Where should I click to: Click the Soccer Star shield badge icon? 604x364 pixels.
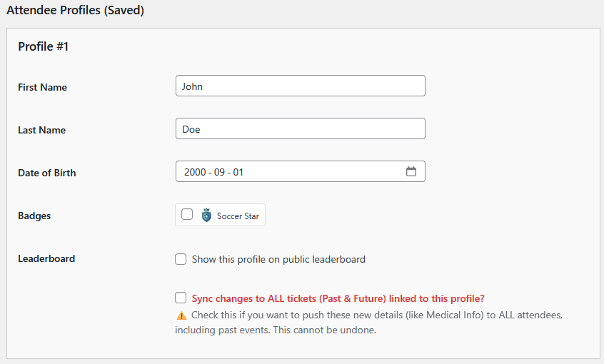pyautogui.click(x=206, y=216)
